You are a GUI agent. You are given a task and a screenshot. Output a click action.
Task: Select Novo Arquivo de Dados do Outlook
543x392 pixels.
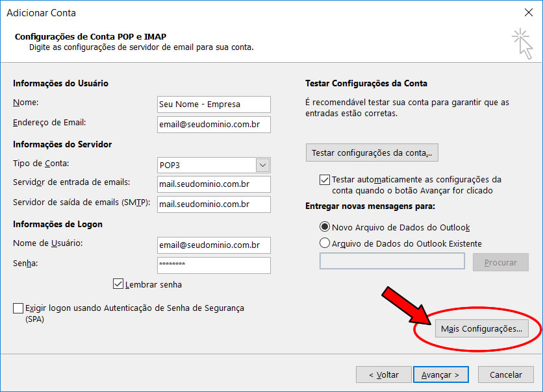(x=325, y=228)
